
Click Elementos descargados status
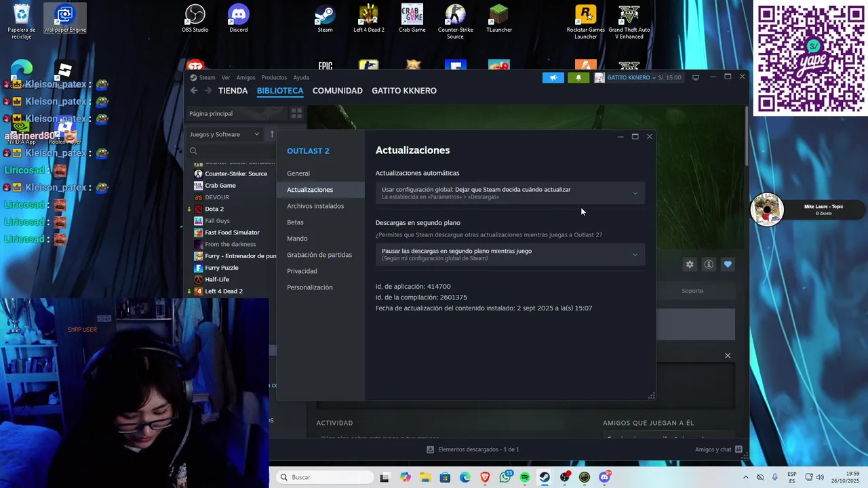473,449
